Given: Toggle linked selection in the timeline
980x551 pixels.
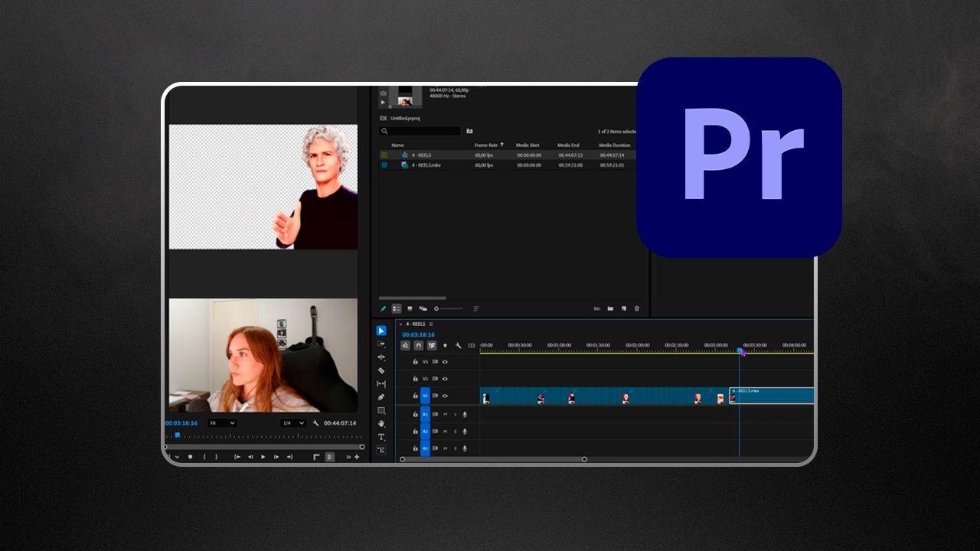Looking at the screenshot, I should [431, 345].
